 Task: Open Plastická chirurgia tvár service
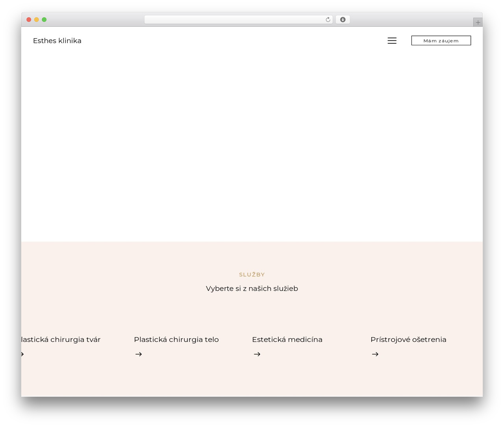click(x=61, y=340)
